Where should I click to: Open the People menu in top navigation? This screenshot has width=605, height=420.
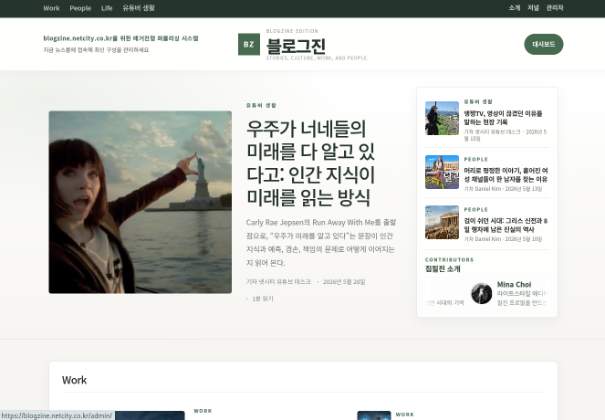click(80, 8)
